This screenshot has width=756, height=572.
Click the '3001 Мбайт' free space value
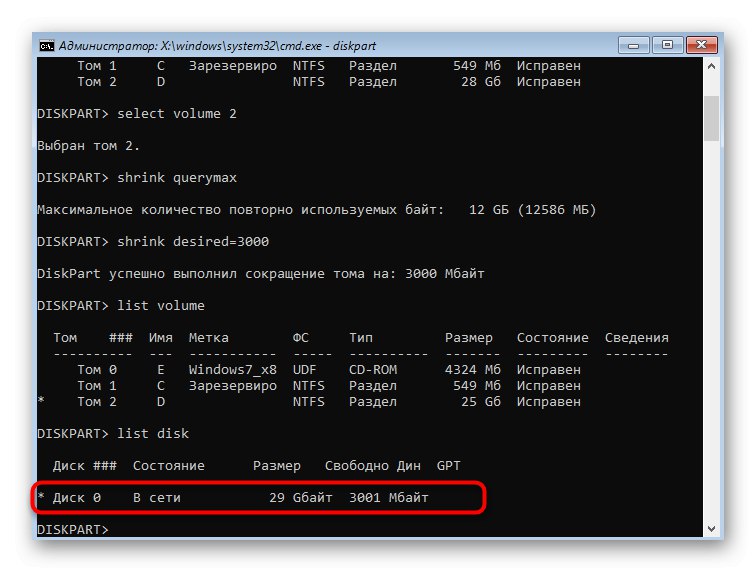point(389,498)
